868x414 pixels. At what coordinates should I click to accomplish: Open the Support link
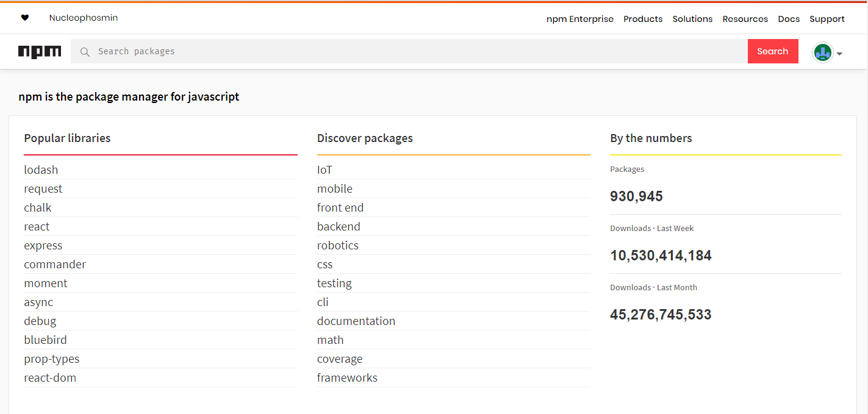(827, 19)
